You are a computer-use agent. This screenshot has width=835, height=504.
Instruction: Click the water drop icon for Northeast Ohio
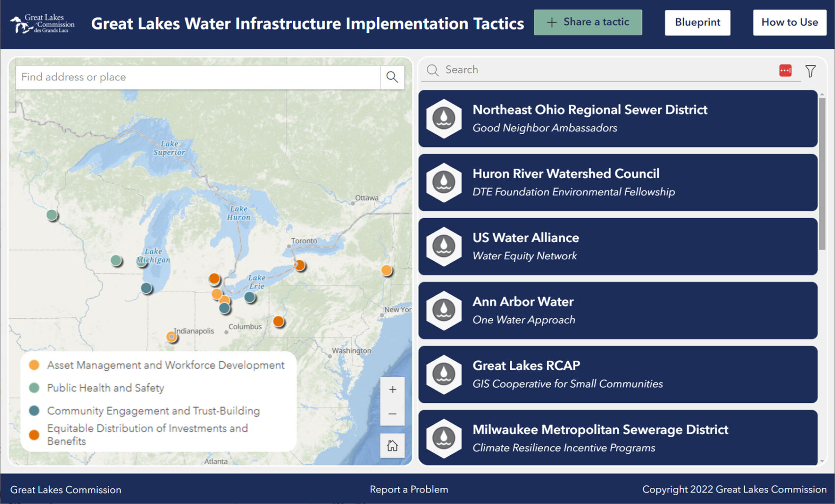pyautogui.click(x=444, y=118)
